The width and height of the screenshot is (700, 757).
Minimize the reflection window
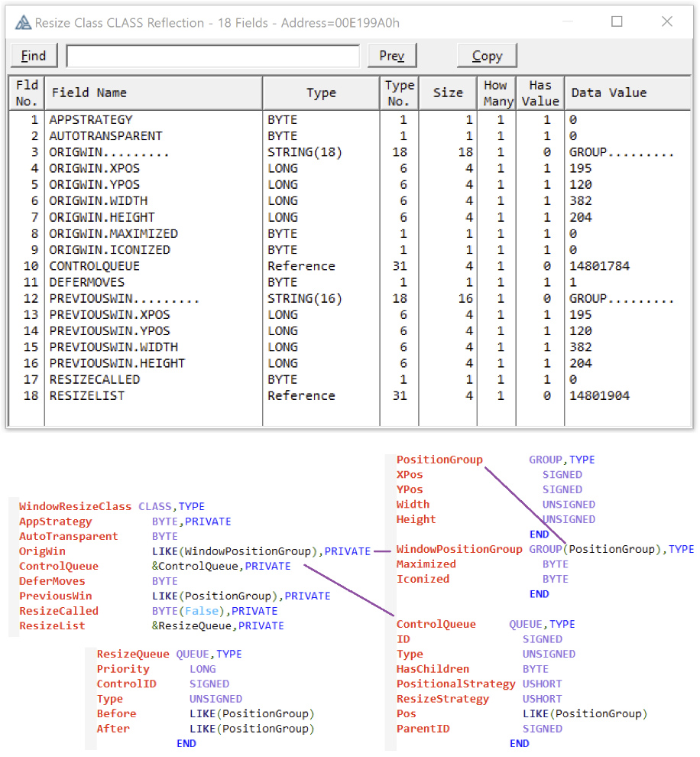pos(567,22)
